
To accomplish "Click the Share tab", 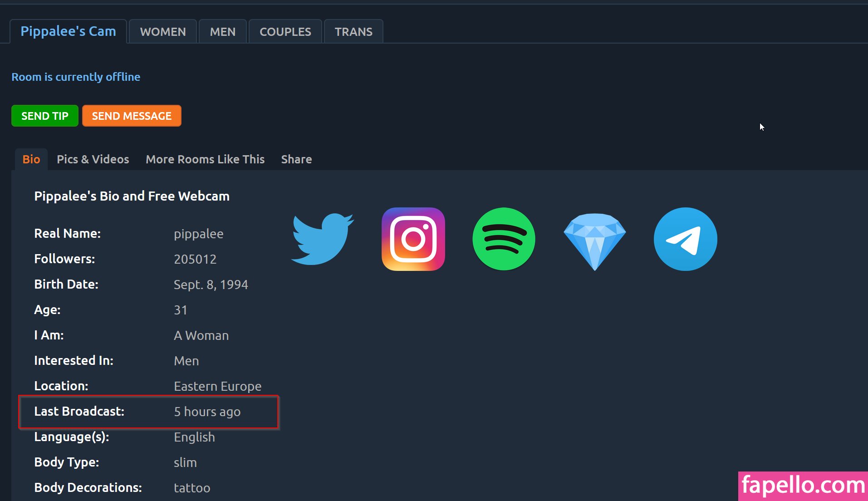I will pyautogui.click(x=296, y=159).
